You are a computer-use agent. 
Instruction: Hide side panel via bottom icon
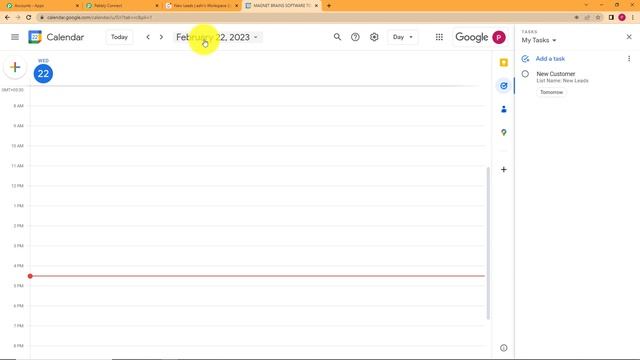tap(504, 348)
